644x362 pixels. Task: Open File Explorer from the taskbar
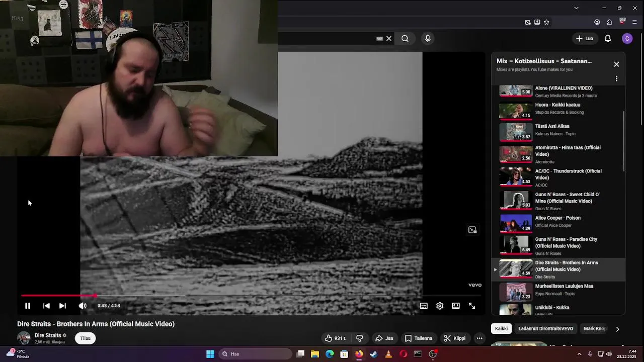(x=315, y=354)
